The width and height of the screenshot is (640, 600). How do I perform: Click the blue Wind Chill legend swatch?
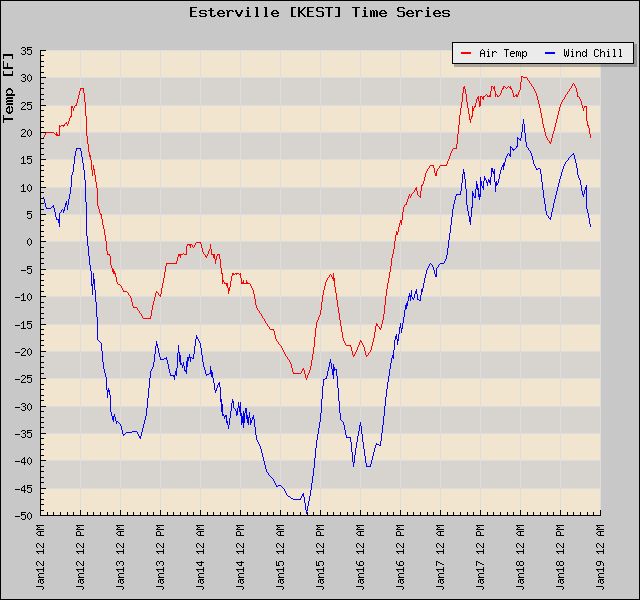pos(550,53)
